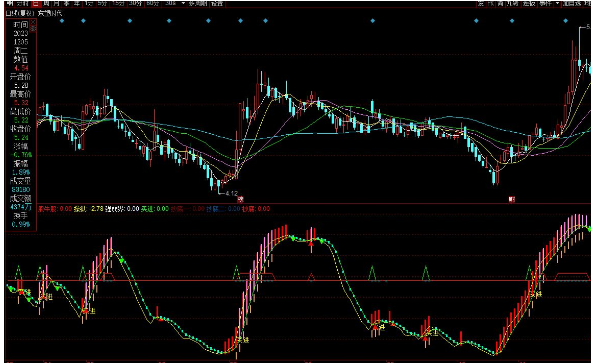This screenshot has width=591, height=363.
Task: Click the small red icon below 4.12
Action: 240,199
